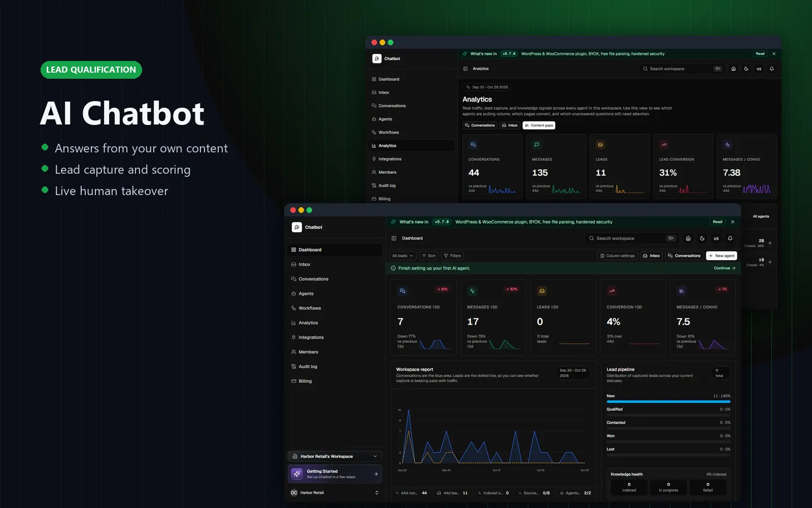This screenshot has height=508, width=812.
Task: Dismiss the announcement banner in the Dashboard window
Action: point(733,222)
